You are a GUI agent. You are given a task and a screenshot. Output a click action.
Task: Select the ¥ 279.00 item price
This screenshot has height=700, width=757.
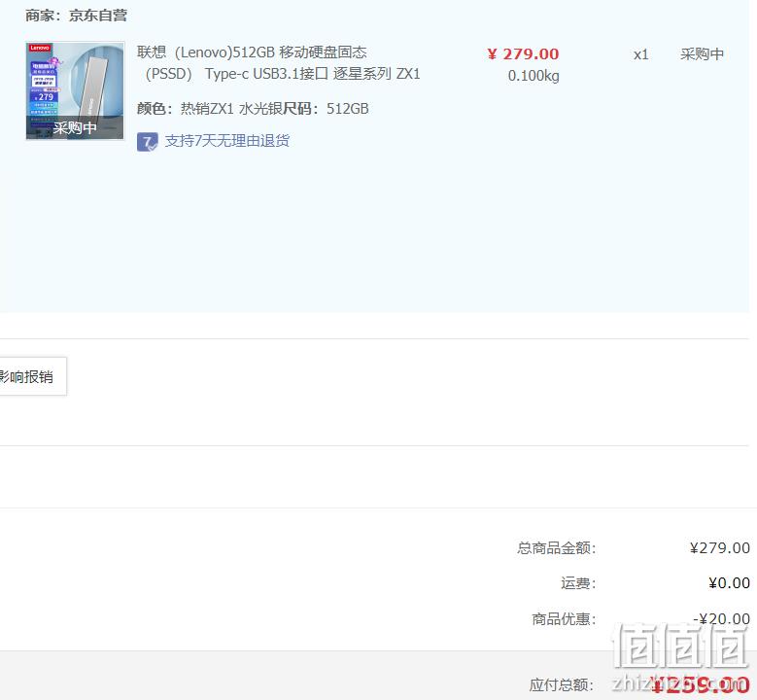coord(524,54)
